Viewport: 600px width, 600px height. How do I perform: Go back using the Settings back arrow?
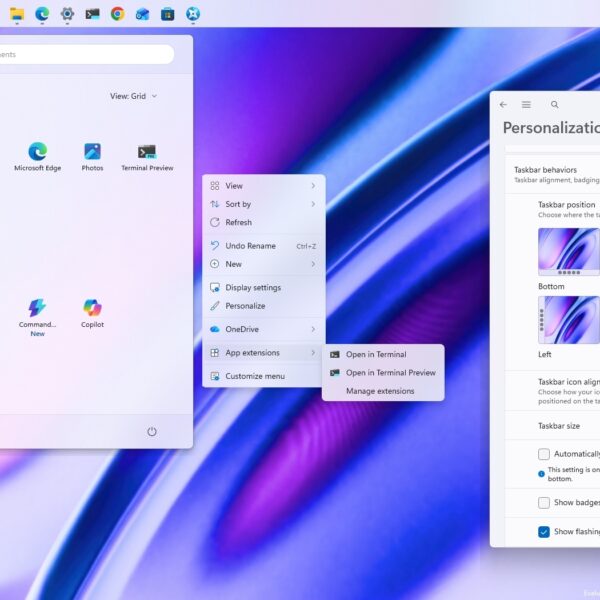point(503,104)
